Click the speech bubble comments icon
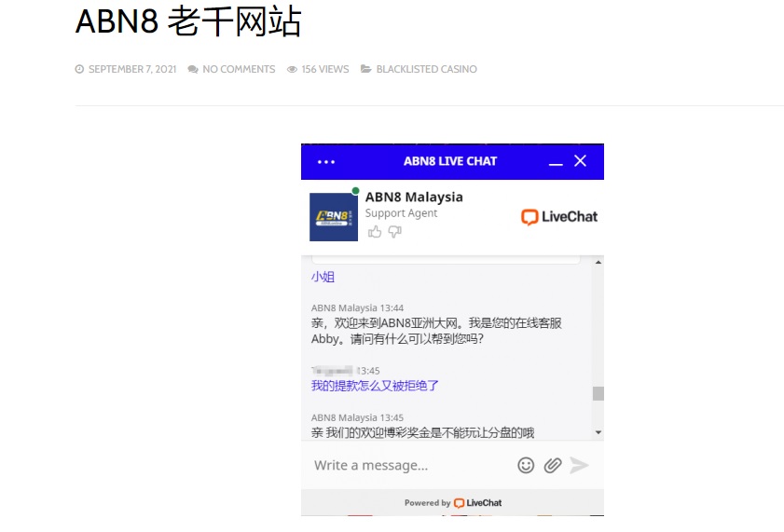This screenshot has height=532, width=784. coord(193,69)
